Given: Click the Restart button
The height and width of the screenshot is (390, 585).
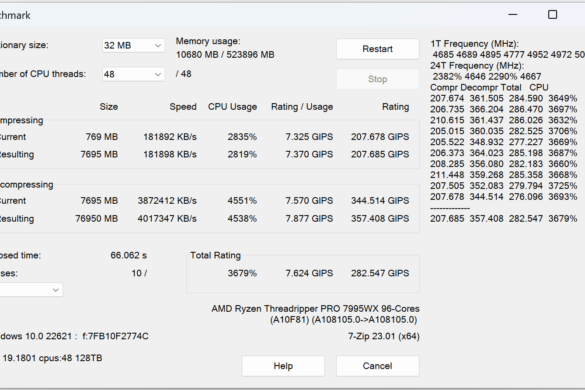Looking at the screenshot, I should (378, 49).
